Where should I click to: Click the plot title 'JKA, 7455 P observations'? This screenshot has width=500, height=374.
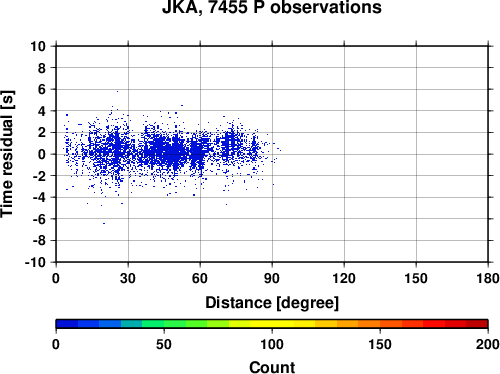272,7
